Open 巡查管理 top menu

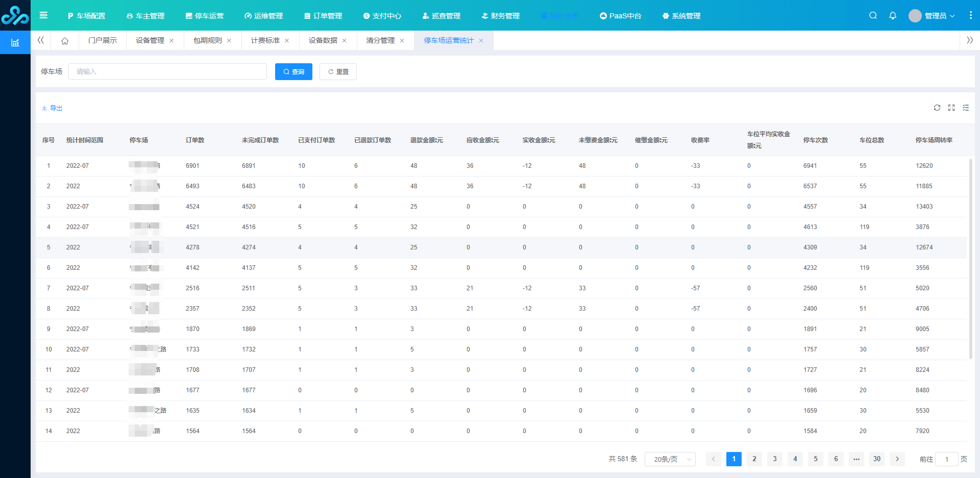pyautogui.click(x=442, y=16)
